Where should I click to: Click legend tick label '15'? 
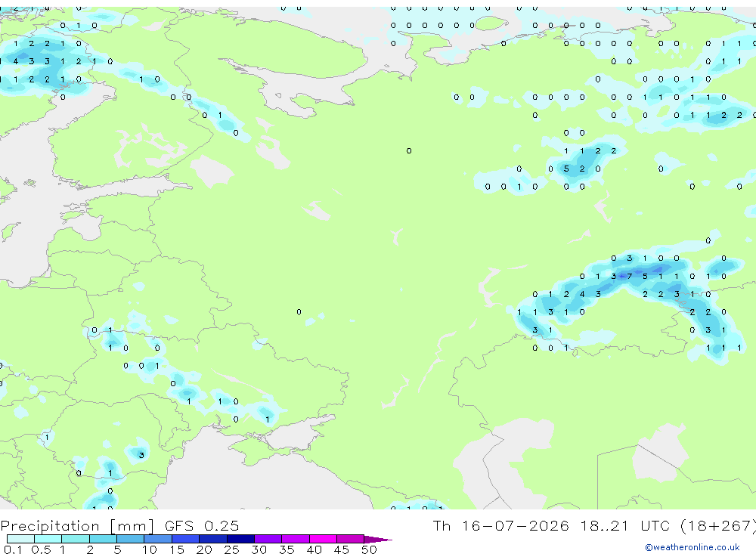(176, 549)
